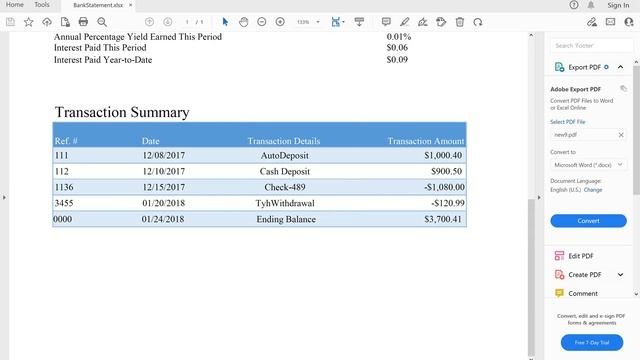Open the notifications bell
This screenshot has height=360, width=640.
click(x=591, y=5)
